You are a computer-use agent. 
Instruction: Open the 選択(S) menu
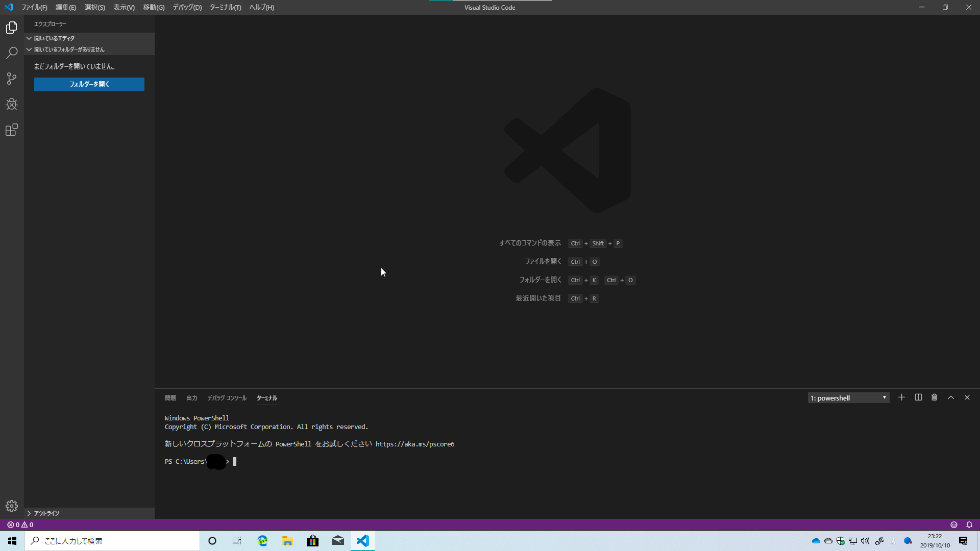[94, 7]
